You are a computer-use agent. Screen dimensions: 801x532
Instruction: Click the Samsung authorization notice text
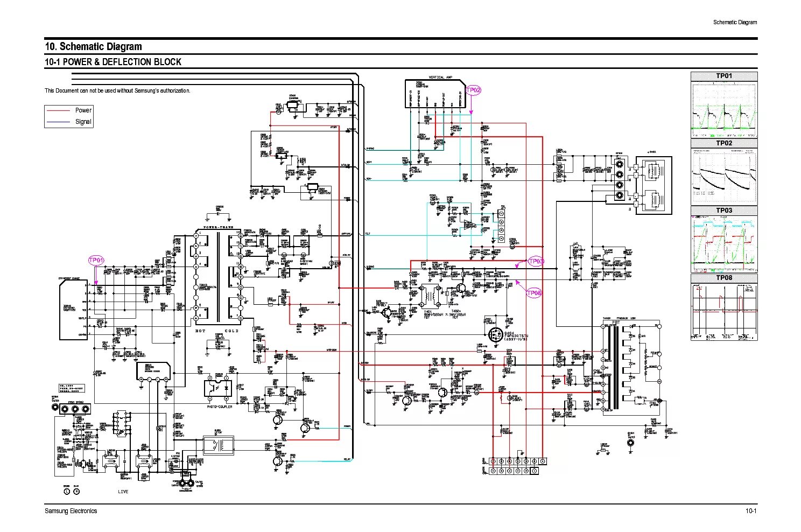pyautogui.click(x=117, y=90)
